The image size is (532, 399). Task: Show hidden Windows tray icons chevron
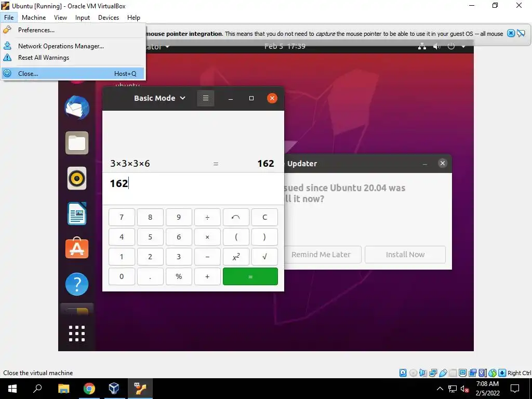(x=440, y=389)
